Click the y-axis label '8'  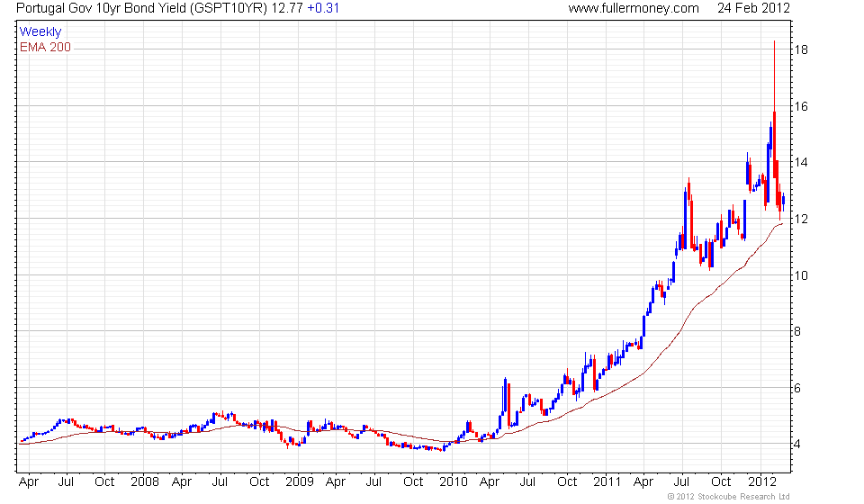pos(797,331)
